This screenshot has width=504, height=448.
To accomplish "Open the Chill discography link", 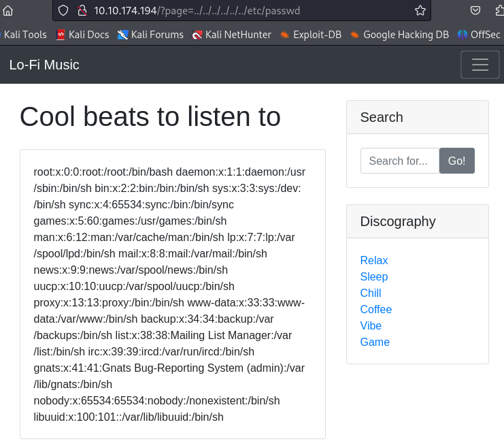I will click(x=371, y=293).
